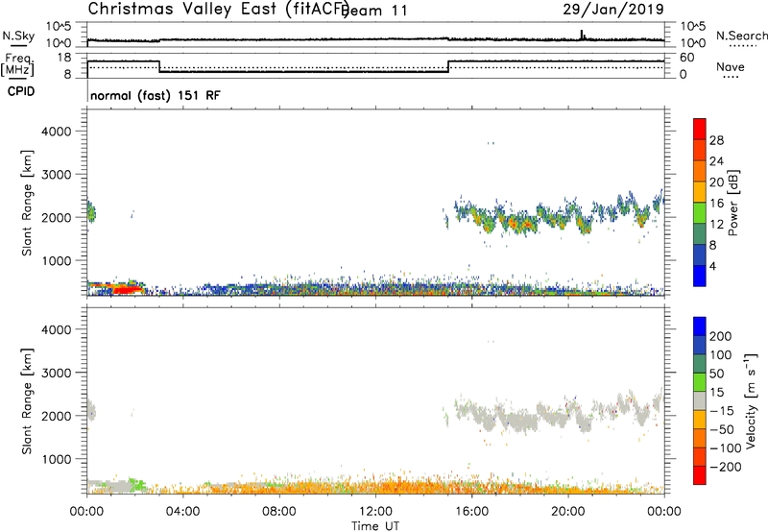Click the noise spike near 20:30 in sky panel
This screenshot has height=532, width=768.
(582, 36)
